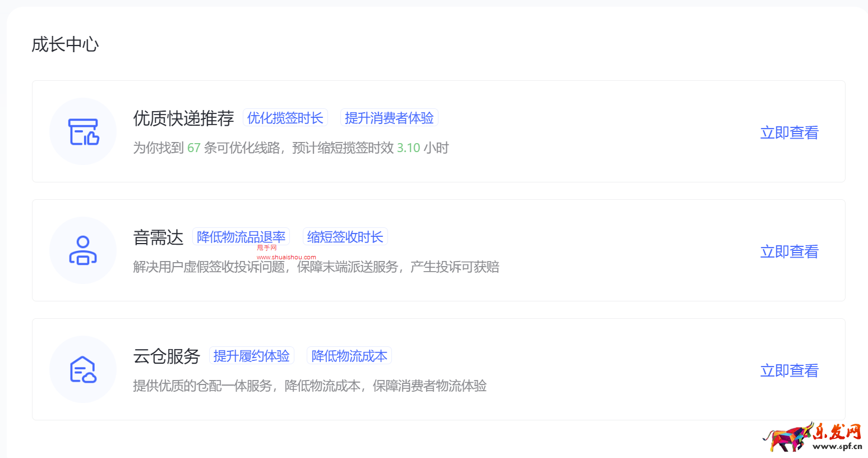Image resolution: width=868 pixels, height=458 pixels.
Task: Click the 云仓服务 card heading
Action: (166, 355)
